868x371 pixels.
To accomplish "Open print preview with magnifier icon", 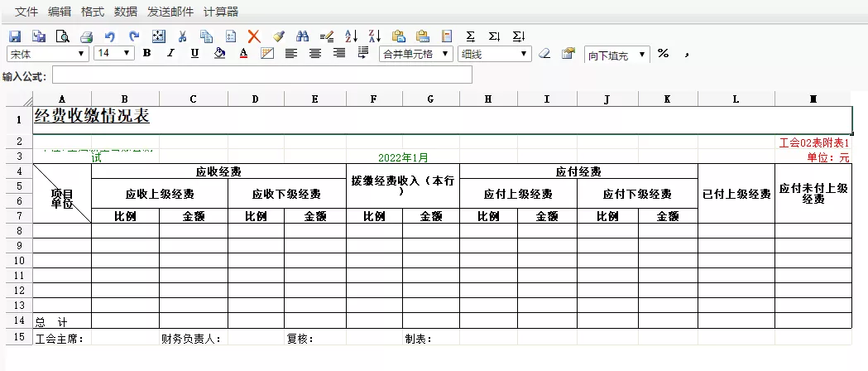I will (62, 36).
